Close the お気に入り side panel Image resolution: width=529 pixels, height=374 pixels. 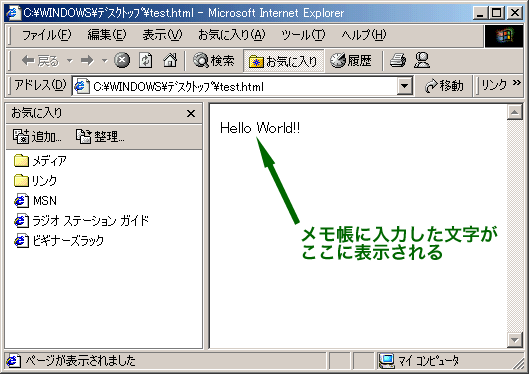tap(191, 114)
